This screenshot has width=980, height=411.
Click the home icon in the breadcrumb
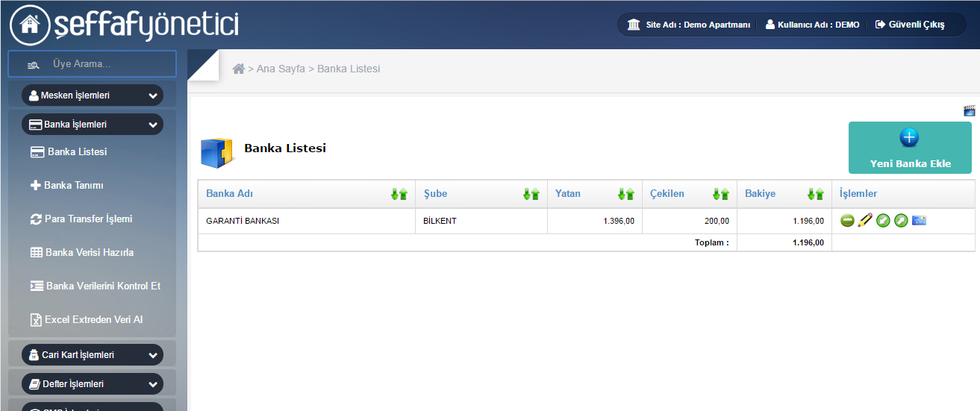click(239, 69)
